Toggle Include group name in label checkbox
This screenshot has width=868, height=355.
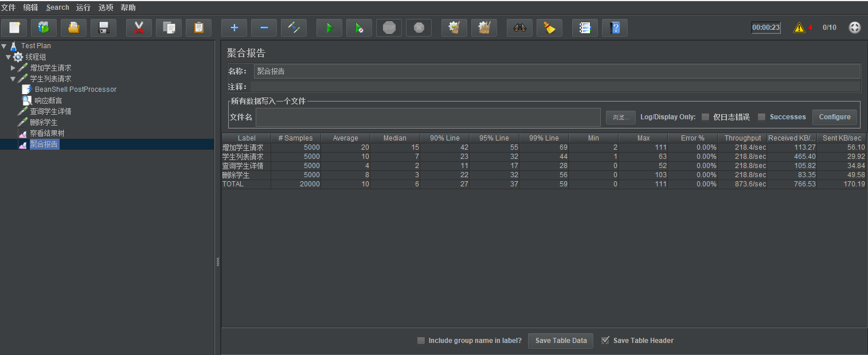[421, 341]
